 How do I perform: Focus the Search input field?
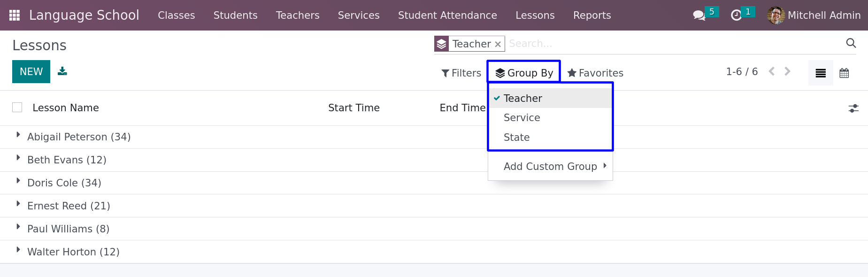(674, 44)
